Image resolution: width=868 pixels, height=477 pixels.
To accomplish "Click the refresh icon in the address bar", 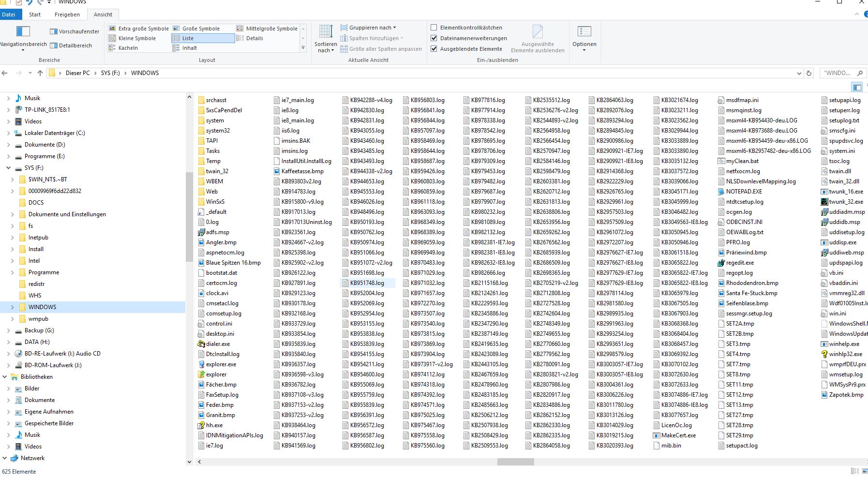I will click(x=809, y=73).
